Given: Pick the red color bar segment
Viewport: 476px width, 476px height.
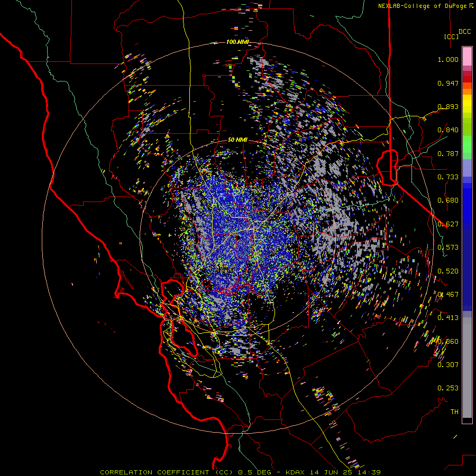Looking at the screenshot, I should [467, 79].
